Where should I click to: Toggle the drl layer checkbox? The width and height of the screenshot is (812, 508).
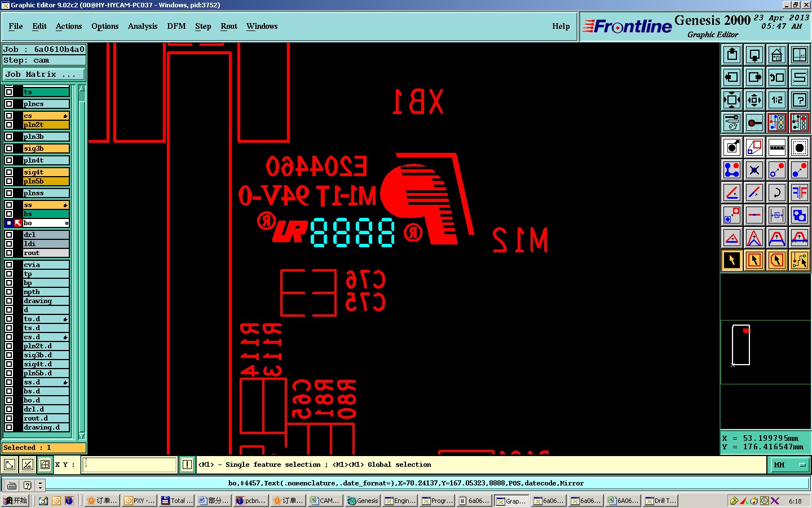click(9, 235)
